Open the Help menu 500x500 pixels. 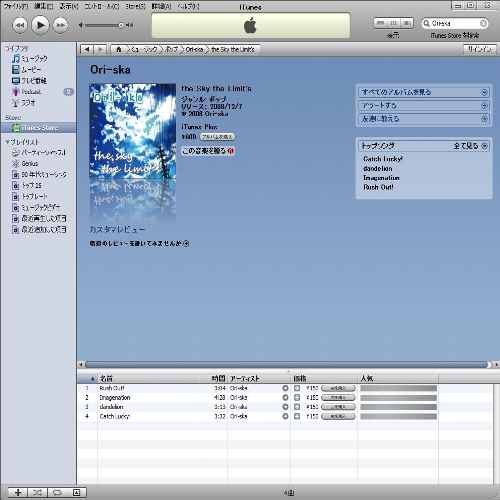point(188,6)
